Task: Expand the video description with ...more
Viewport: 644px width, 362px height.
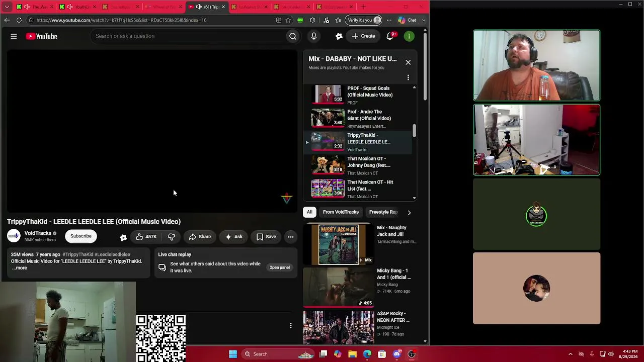Action: pyautogui.click(x=20, y=268)
